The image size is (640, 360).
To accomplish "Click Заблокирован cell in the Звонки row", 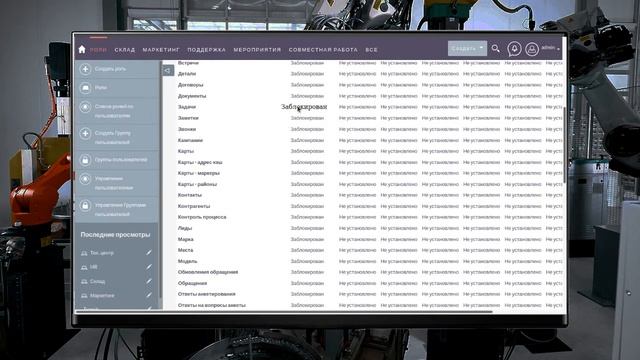I will 307,129.
